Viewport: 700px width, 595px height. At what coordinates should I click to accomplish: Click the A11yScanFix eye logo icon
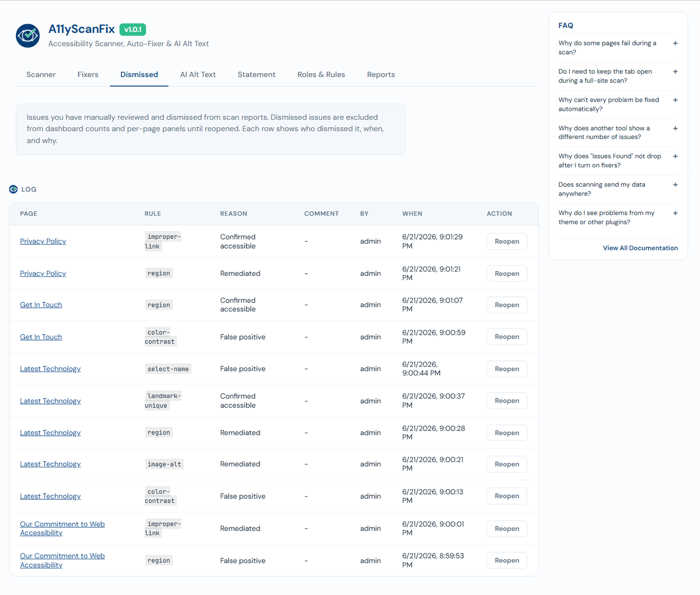[x=28, y=36]
